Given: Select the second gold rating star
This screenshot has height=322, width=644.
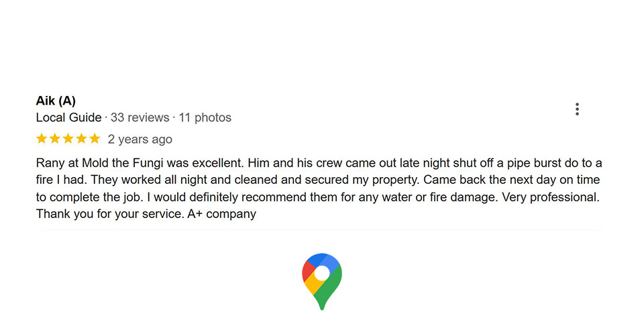Looking at the screenshot, I should tap(54, 139).
